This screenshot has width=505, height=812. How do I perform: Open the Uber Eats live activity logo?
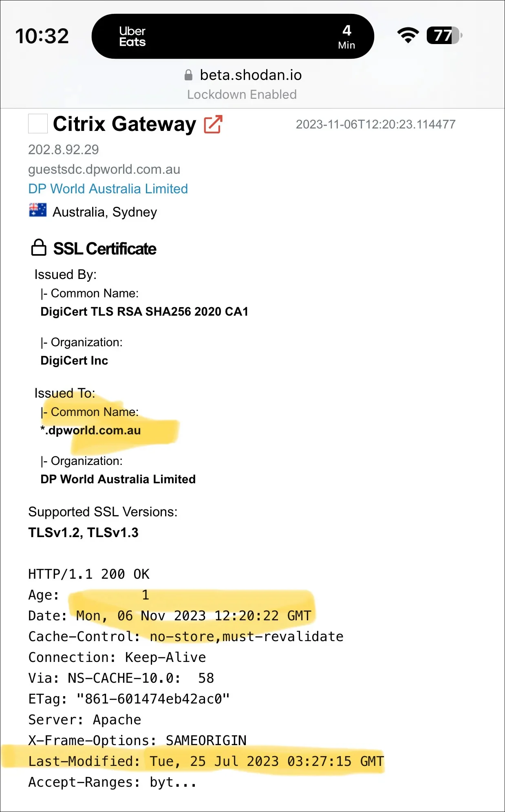click(x=132, y=37)
